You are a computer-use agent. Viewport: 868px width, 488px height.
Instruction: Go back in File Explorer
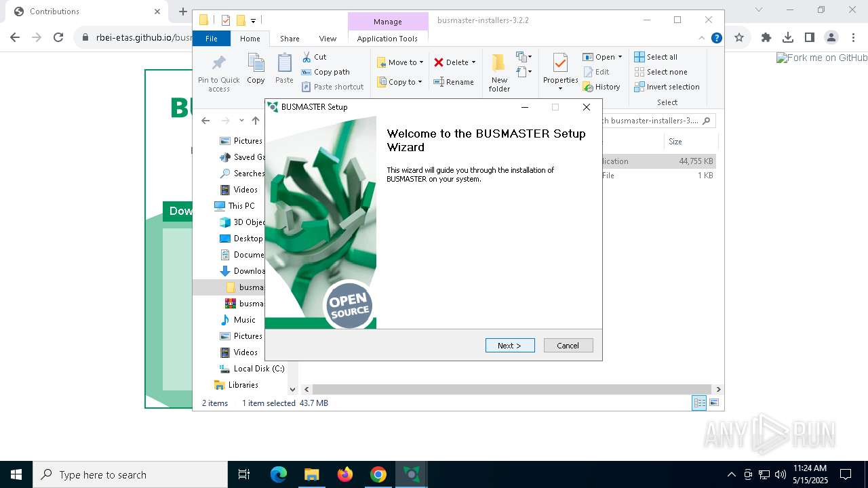pos(205,121)
